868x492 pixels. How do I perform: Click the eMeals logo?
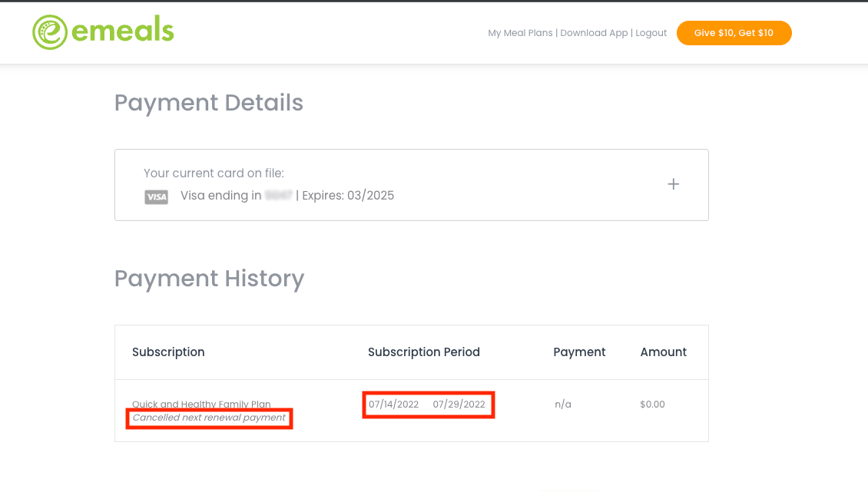[x=103, y=32]
